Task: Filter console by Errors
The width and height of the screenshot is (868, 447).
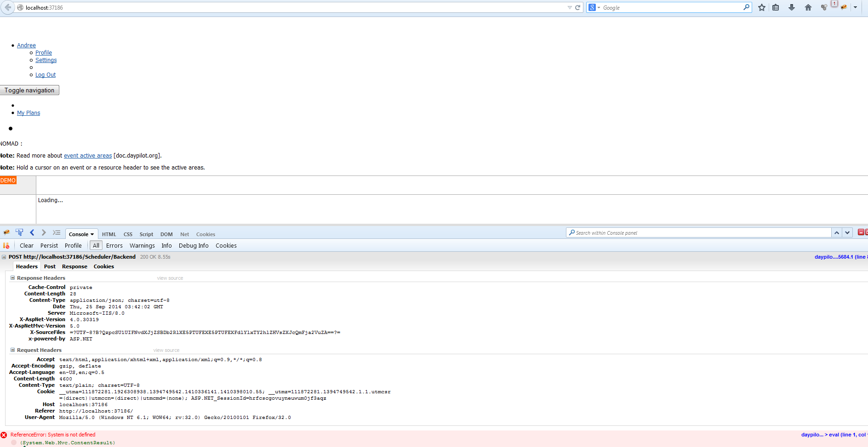Action: (114, 246)
